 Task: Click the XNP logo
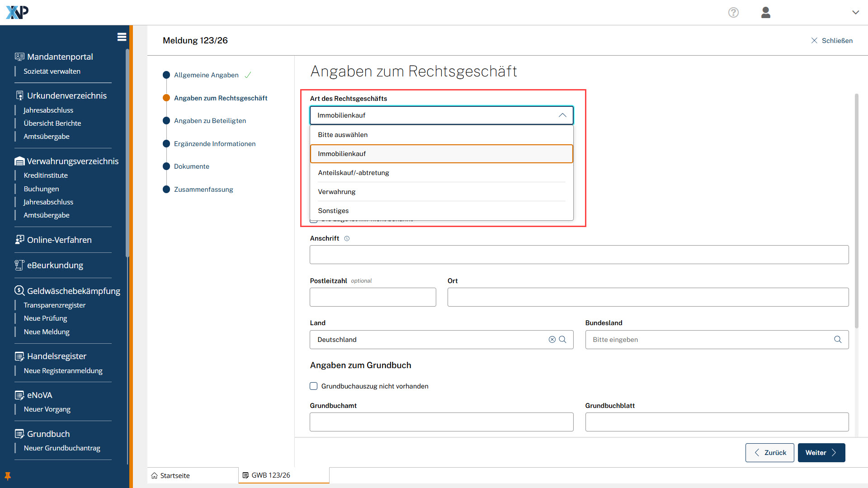17,12
